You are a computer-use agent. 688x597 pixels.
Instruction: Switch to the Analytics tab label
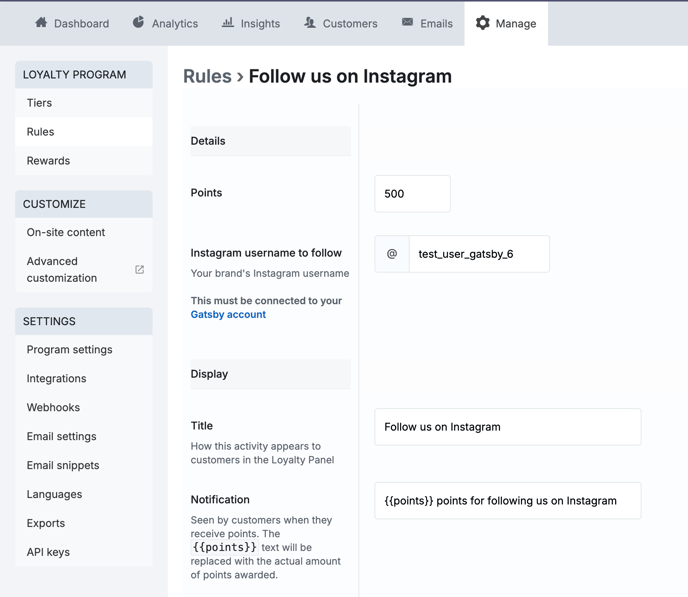[x=175, y=24]
